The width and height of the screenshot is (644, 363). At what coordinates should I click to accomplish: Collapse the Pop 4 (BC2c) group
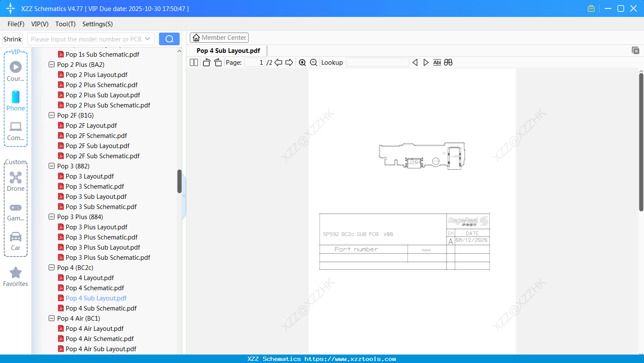click(51, 267)
